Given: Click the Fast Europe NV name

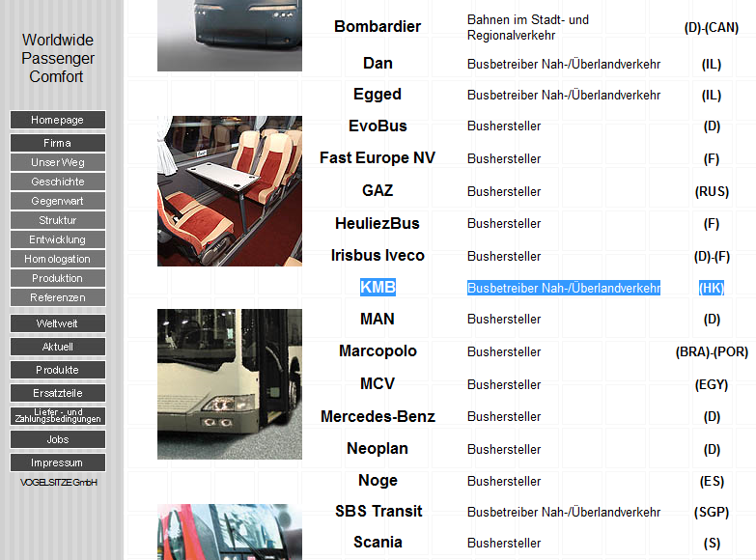Looking at the screenshot, I should click(x=378, y=157).
